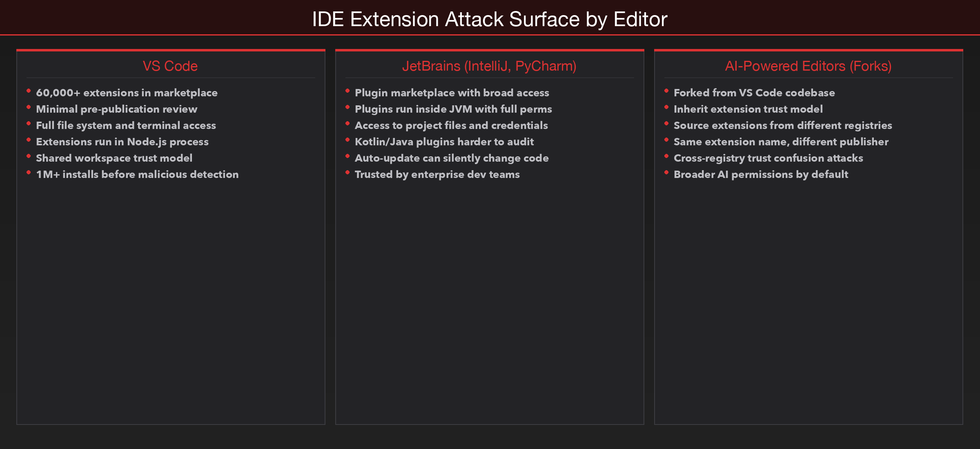Select the 'VS Code' column header

[x=170, y=66]
